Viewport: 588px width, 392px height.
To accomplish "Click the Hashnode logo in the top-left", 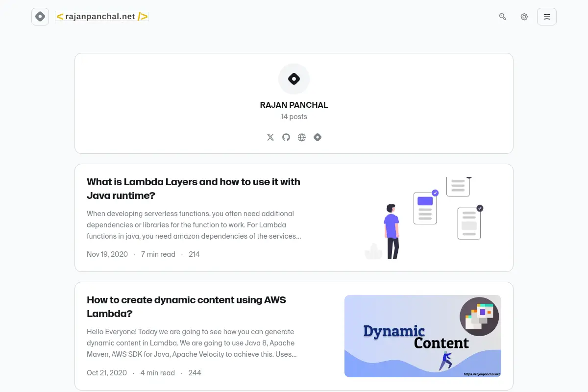I will (x=40, y=17).
